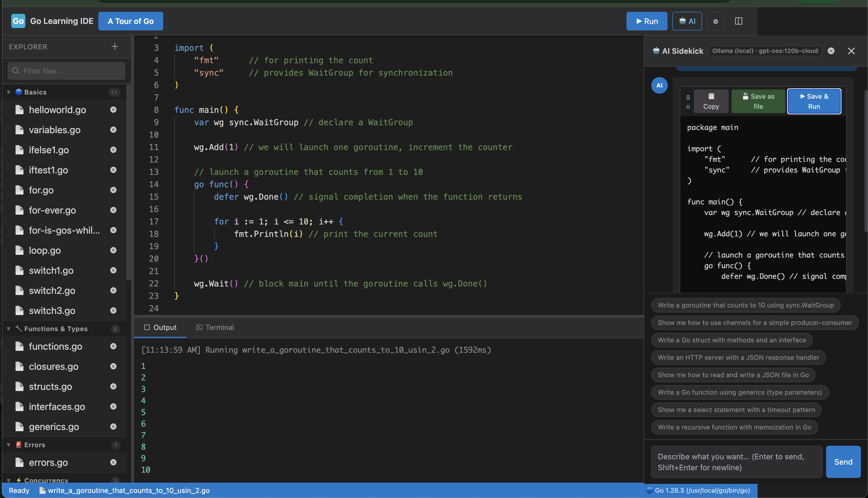This screenshot has width=868, height=498.
Task: Delete switch1.go using its x icon
Action: [x=113, y=270]
